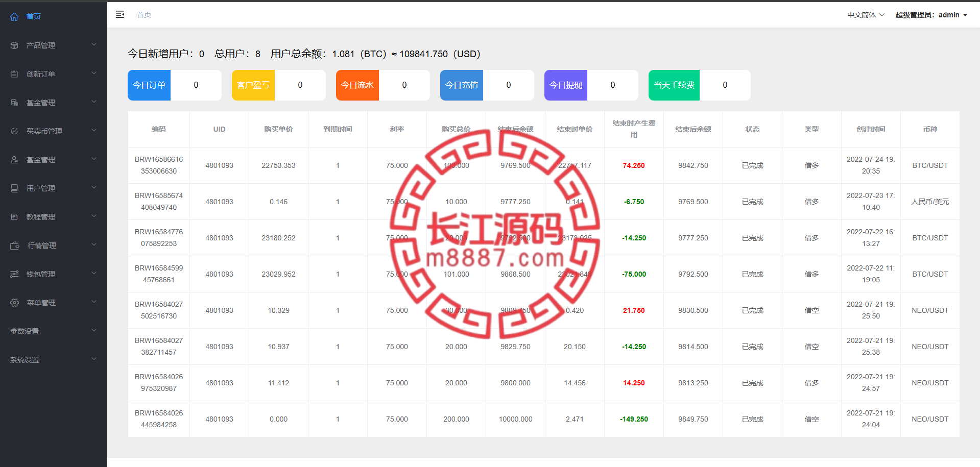Click the purchase price 23180.252
This screenshot has width=980, height=467.
click(279, 238)
